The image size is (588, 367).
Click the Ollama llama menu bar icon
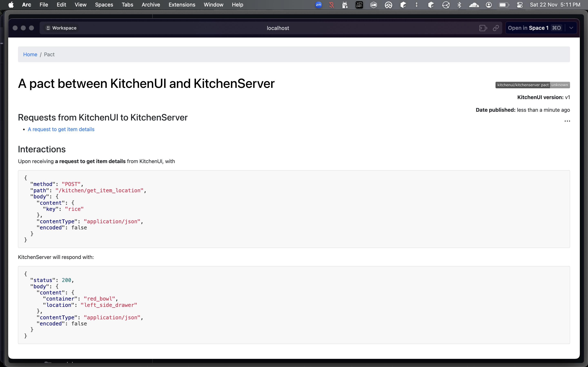345,5
